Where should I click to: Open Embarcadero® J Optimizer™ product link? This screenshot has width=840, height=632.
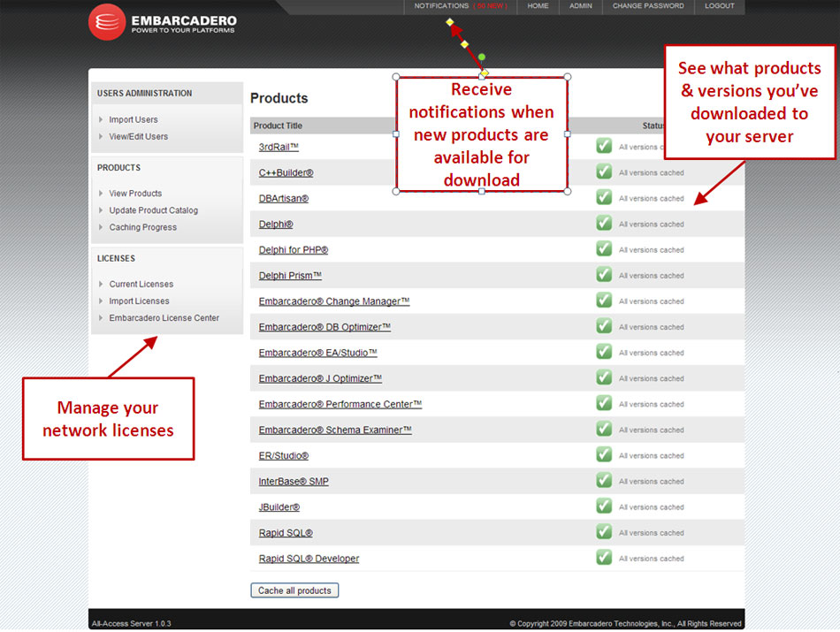[x=320, y=378]
